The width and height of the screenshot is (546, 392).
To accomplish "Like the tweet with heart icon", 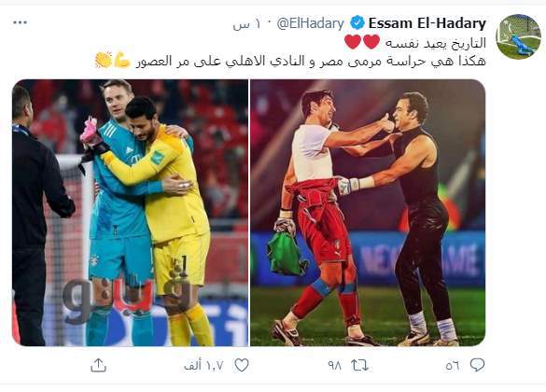I will (x=242, y=365).
